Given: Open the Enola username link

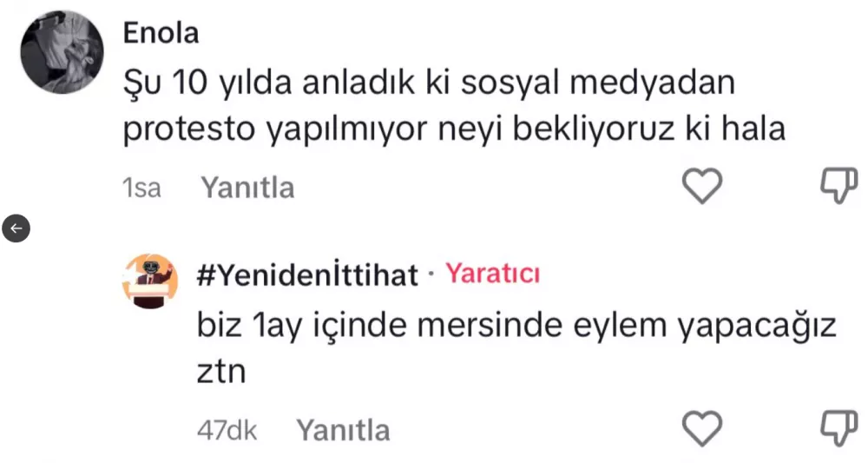Looking at the screenshot, I should tap(161, 33).
